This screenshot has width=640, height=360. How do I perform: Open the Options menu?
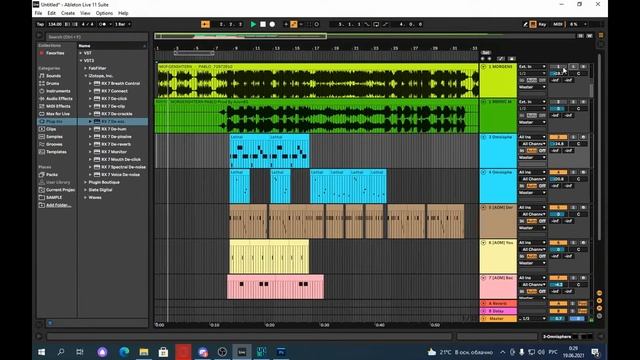click(104, 13)
